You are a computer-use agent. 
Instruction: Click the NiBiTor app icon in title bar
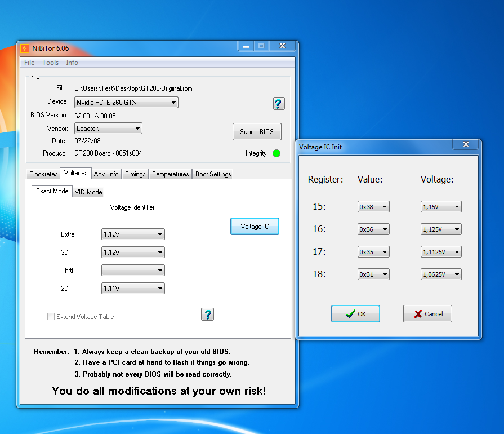[25, 48]
